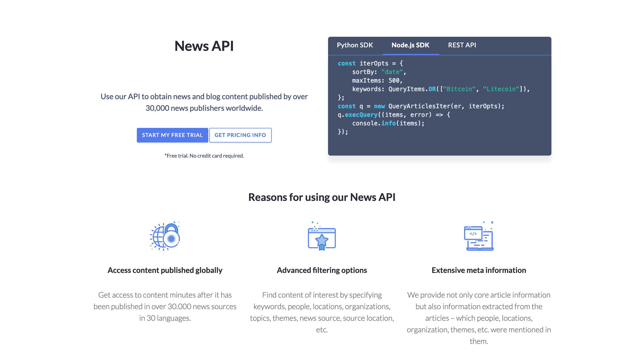
Task: Select the Node.js SDK tab
Action: (x=411, y=45)
